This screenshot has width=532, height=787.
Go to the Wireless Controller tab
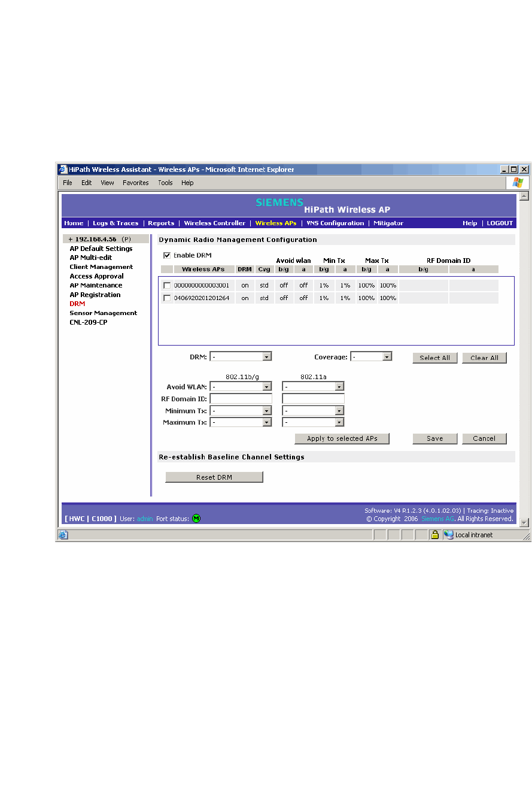coord(214,223)
